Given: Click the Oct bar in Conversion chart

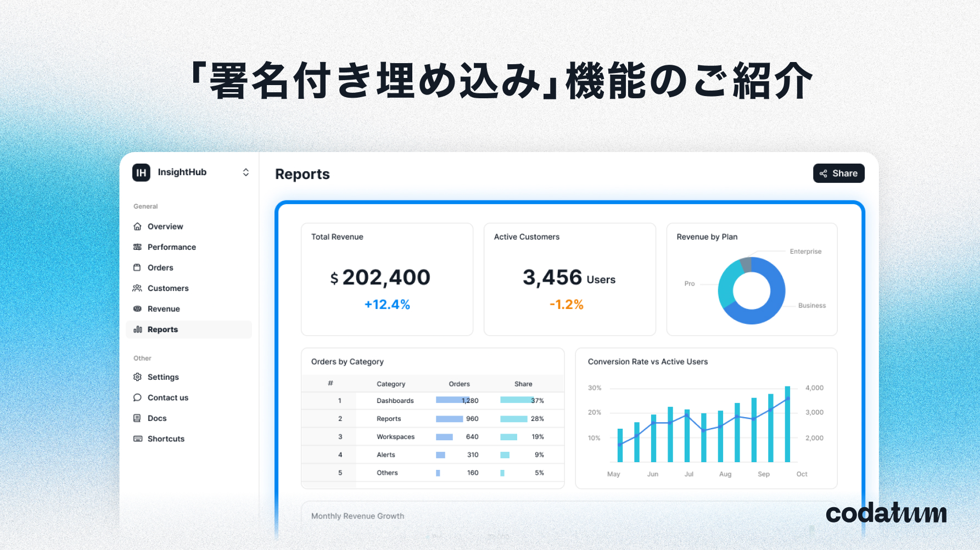Looking at the screenshot, I should pos(787,424).
